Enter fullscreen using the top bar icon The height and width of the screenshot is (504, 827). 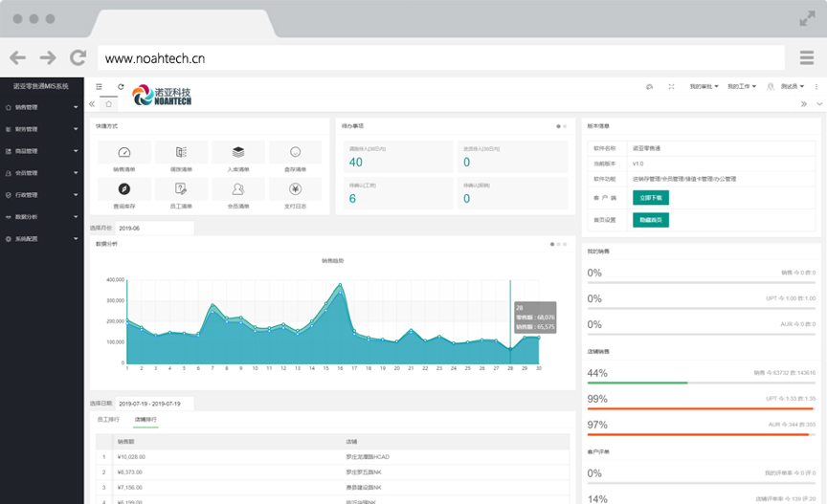671,87
